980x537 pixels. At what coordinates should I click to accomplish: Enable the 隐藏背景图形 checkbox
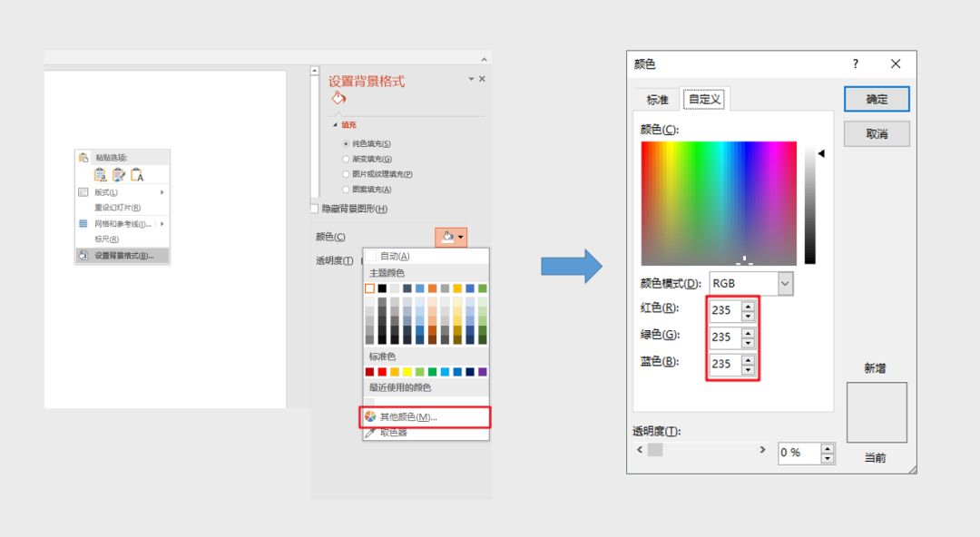tap(316, 208)
